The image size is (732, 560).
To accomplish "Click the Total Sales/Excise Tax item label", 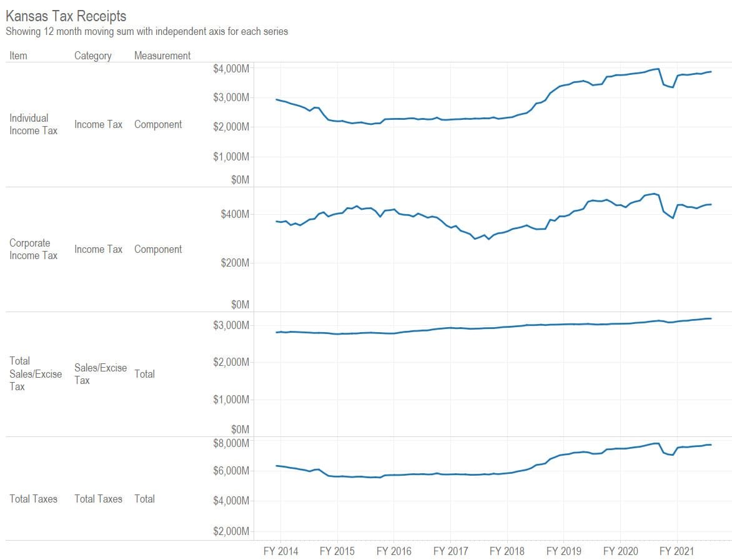I will (x=36, y=373).
